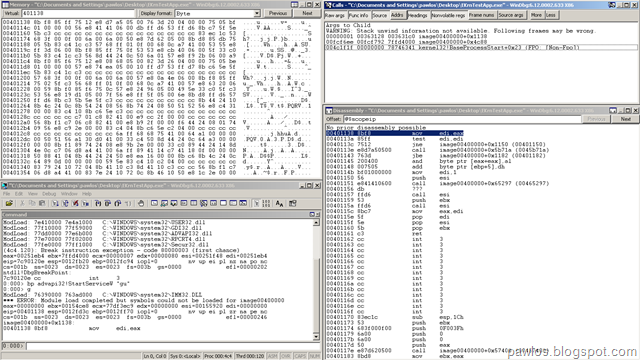Open the View menu
Image resolution: width=640 pixels, height=360 pixels.
[x=33, y=194]
